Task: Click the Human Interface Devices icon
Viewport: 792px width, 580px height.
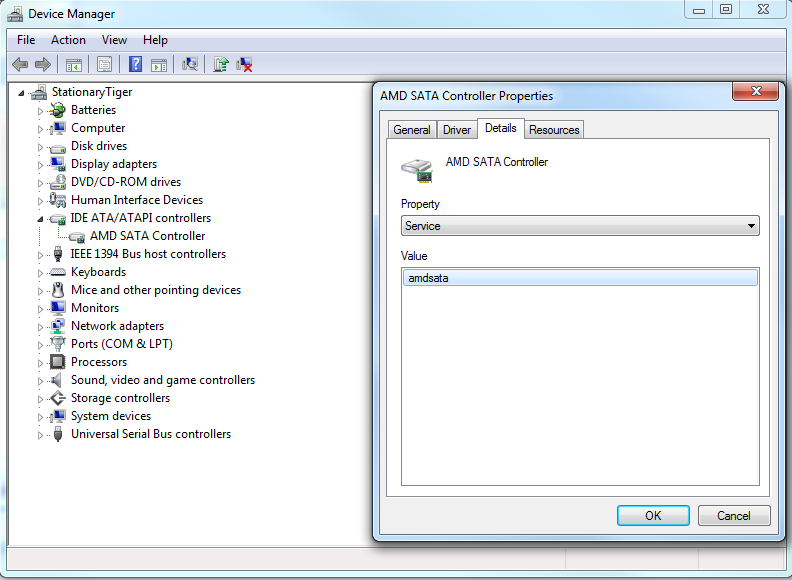Action: click(x=58, y=200)
